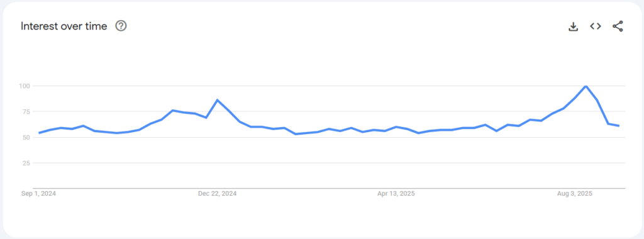Image resolution: width=644 pixels, height=239 pixels.
Task: Click the 25 y-axis label
Action: pyautogui.click(x=28, y=163)
